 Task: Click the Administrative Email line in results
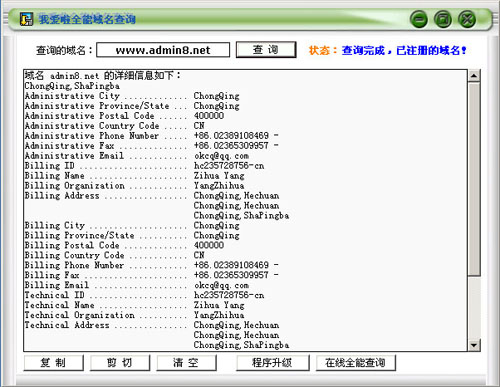(137, 156)
